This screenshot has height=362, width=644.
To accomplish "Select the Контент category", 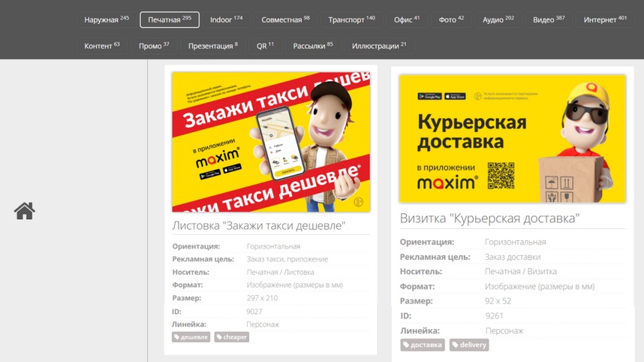I will (x=102, y=46).
